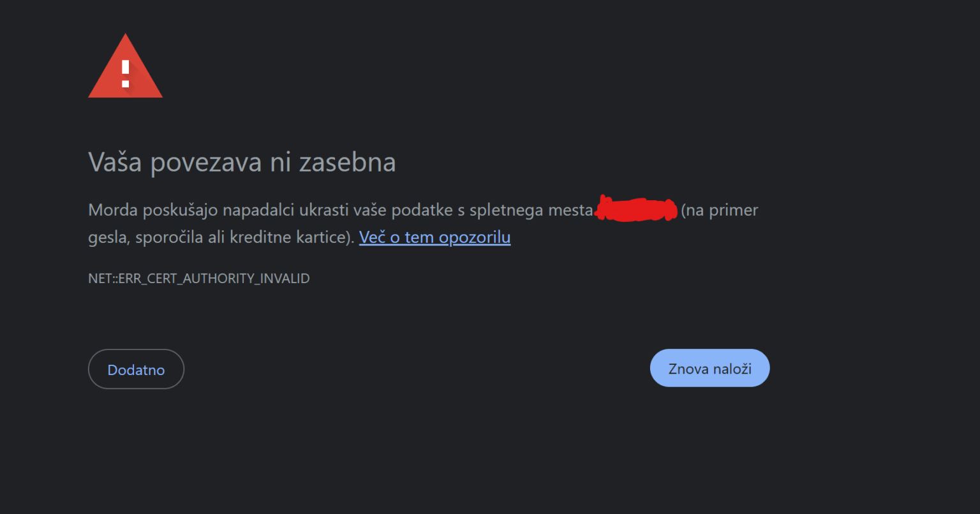
Task: Click the 'Znova naloži' reload button
Action: click(x=709, y=368)
